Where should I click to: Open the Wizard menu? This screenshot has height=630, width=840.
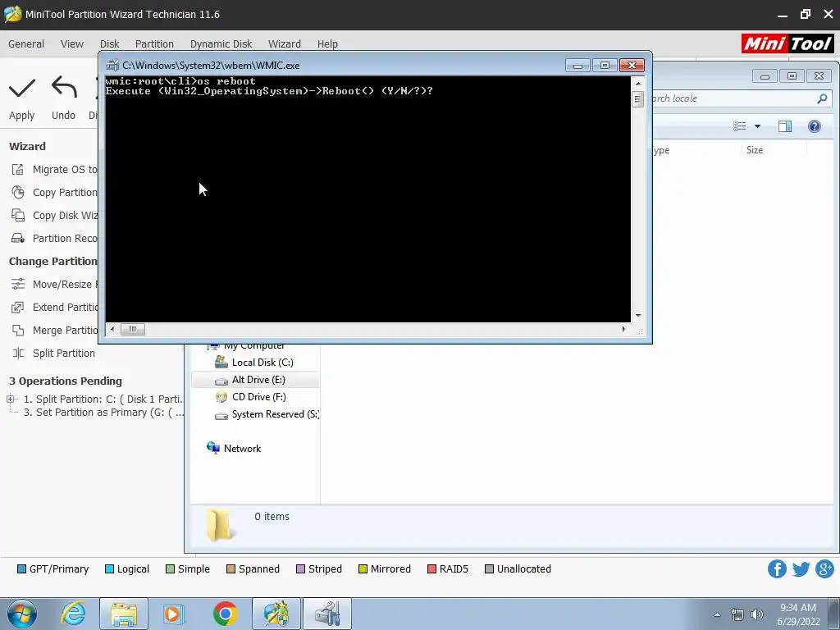[x=285, y=44]
